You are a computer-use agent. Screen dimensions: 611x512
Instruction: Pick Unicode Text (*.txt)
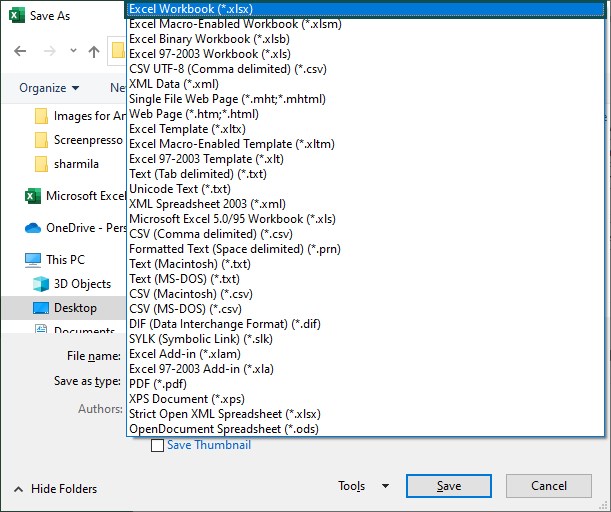pyautogui.click(x=365, y=189)
